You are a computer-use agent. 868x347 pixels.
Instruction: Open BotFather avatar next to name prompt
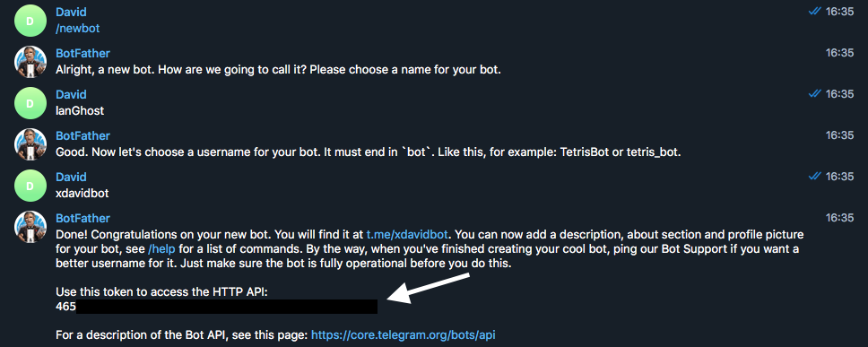(x=30, y=62)
